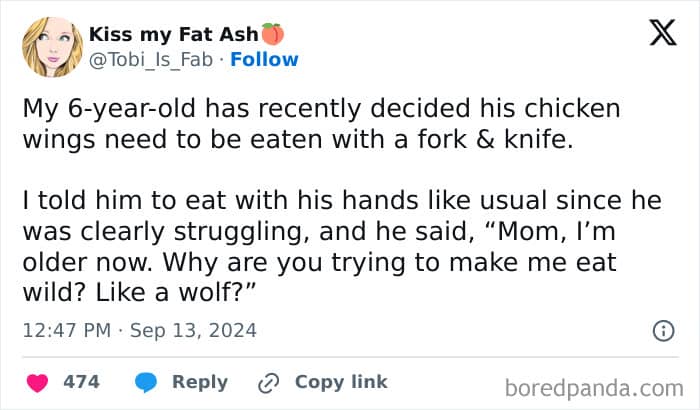This screenshot has height=410, width=700.
Task: Follow the Tobi_Is_Fab account
Action: point(264,59)
